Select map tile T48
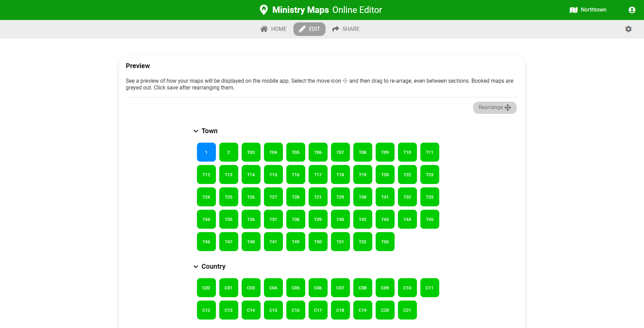 [251, 242]
